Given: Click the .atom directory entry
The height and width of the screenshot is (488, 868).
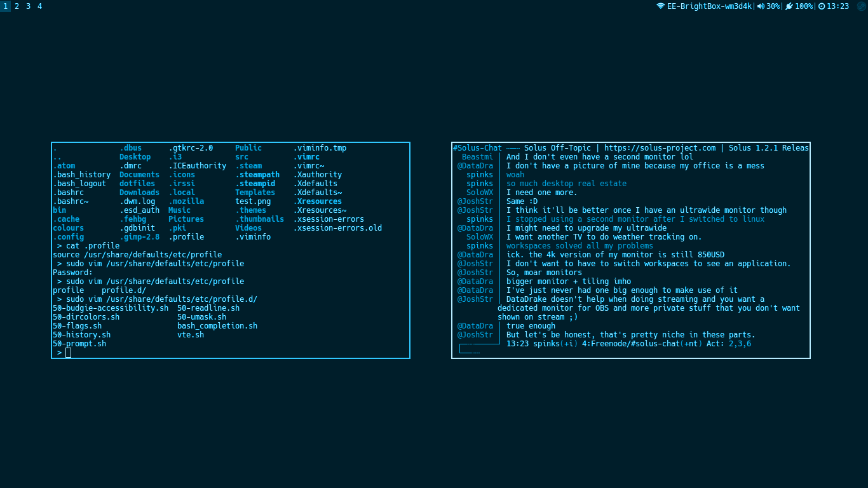Looking at the screenshot, I should tap(64, 166).
